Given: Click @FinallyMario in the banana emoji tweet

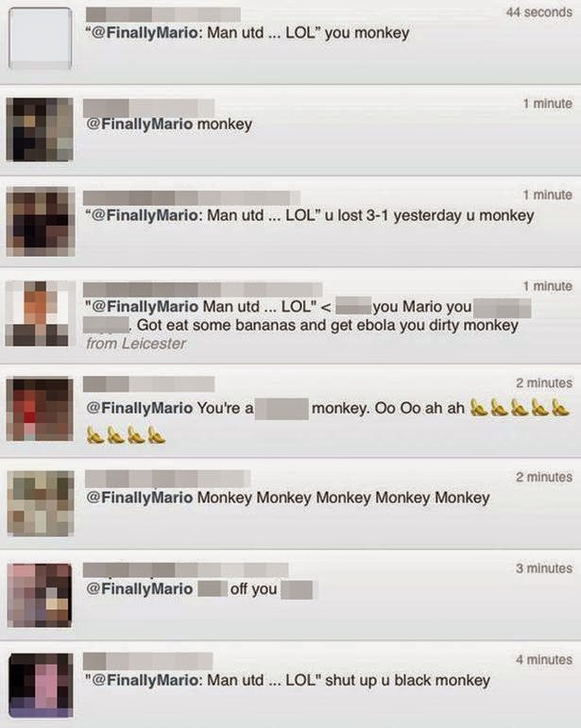Looking at the screenshot, I should tap(139, 408).
